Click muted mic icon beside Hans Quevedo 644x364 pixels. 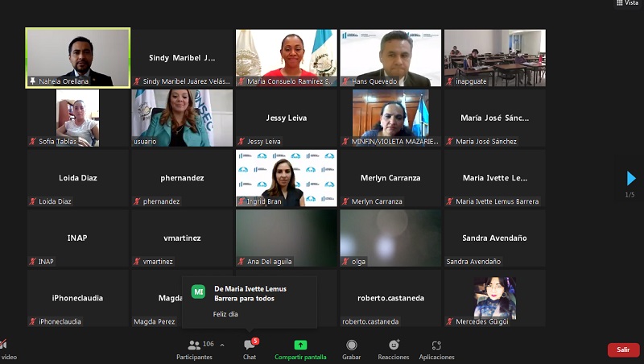[345, 81]
